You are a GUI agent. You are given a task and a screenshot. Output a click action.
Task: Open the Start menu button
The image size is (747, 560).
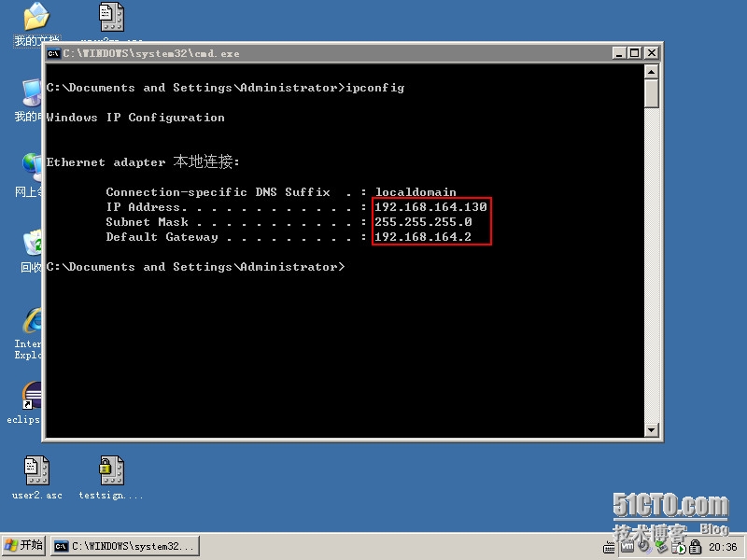coord(23,546)
